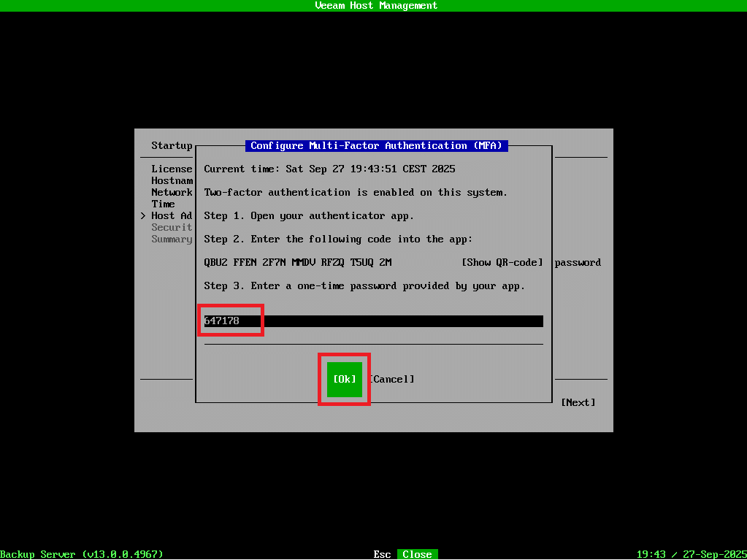Select the Time step in sidebar

click(x=163, y=204)
